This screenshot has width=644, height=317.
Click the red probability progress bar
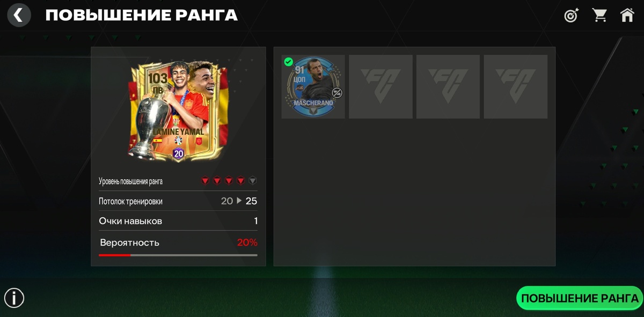tap(178, 255)
